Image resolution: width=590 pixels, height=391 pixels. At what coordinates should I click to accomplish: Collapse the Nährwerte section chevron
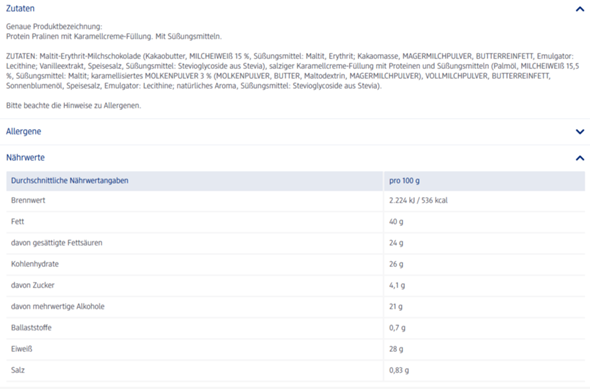580,158
